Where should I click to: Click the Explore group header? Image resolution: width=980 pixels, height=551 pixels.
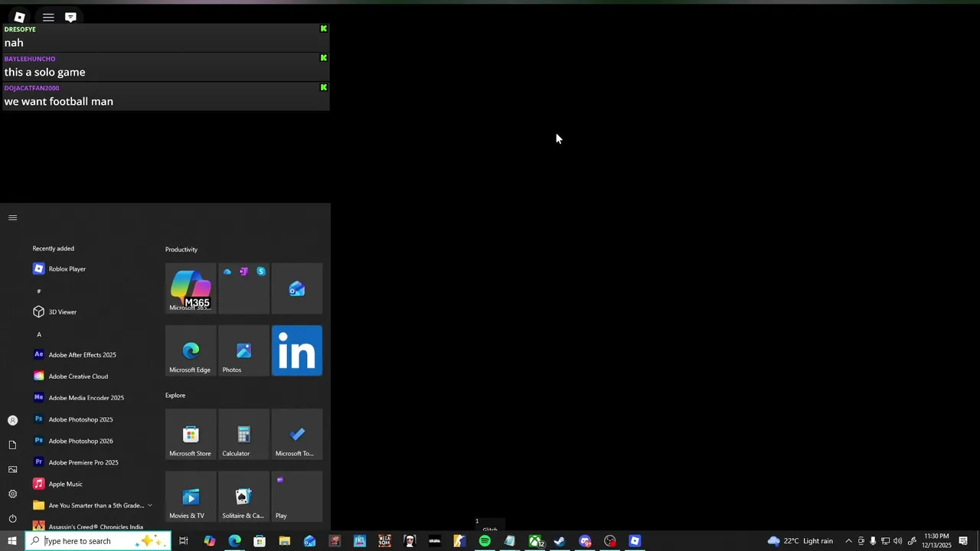pos(175,396)
